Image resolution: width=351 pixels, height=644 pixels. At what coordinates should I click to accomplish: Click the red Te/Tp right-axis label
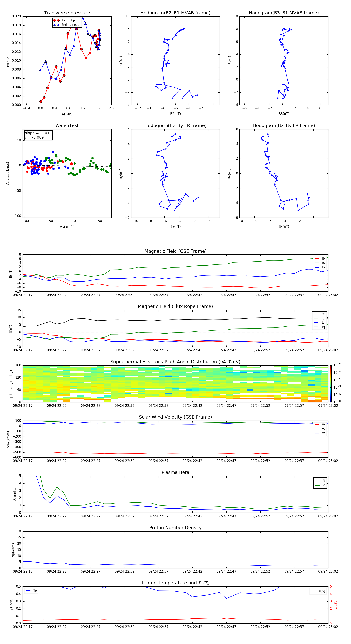click(x=336, y=605)
